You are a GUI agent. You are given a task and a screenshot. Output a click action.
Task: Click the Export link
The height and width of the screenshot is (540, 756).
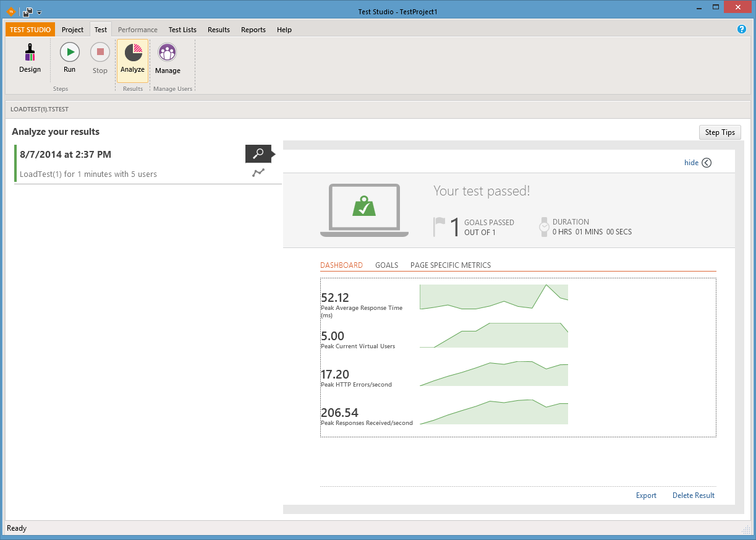[646, 495]
